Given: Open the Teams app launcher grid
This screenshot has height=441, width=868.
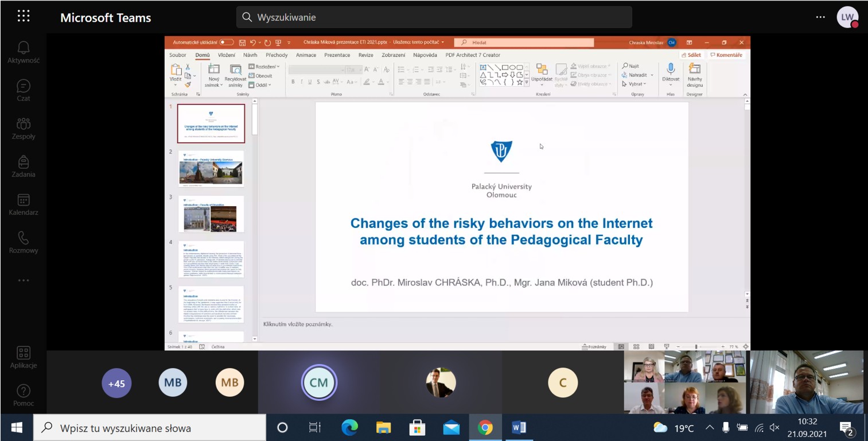Looking at the screenshot, I should click(24, 16).
